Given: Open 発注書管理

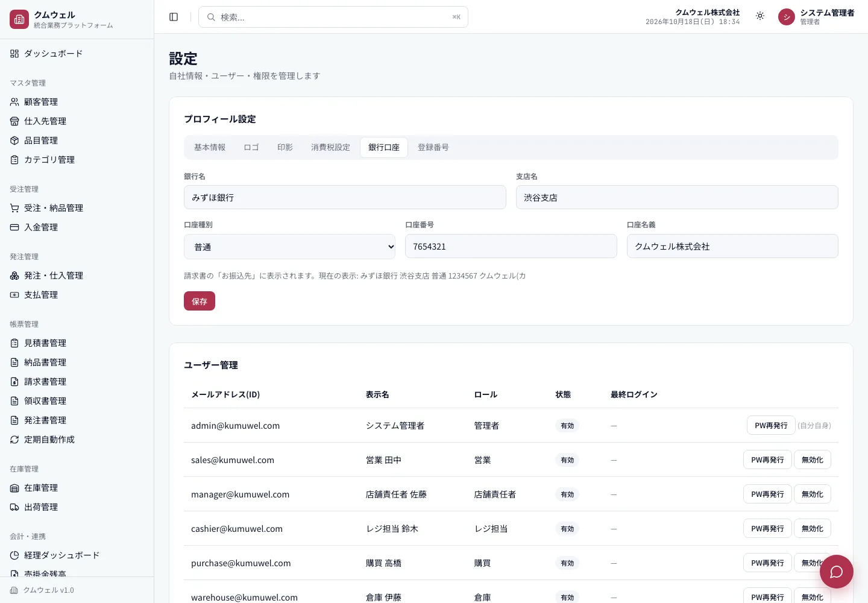Looking at the screenshot, I should 77,420.
